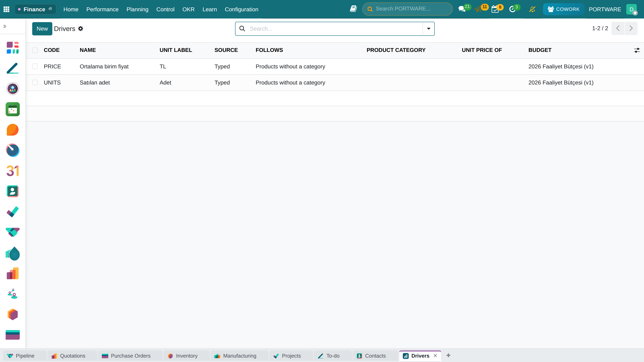Open the optional columns adjust dropdown
This screenshot has height=362, width=644.
pyautogui.click(x=637, y=50)
